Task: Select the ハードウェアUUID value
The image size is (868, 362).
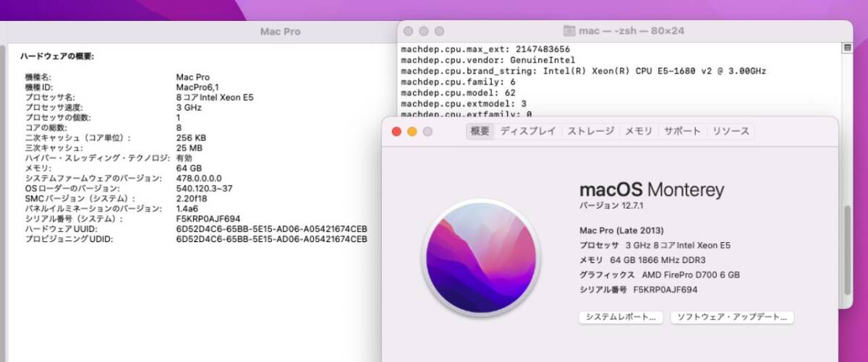Action: pos(271,228)
